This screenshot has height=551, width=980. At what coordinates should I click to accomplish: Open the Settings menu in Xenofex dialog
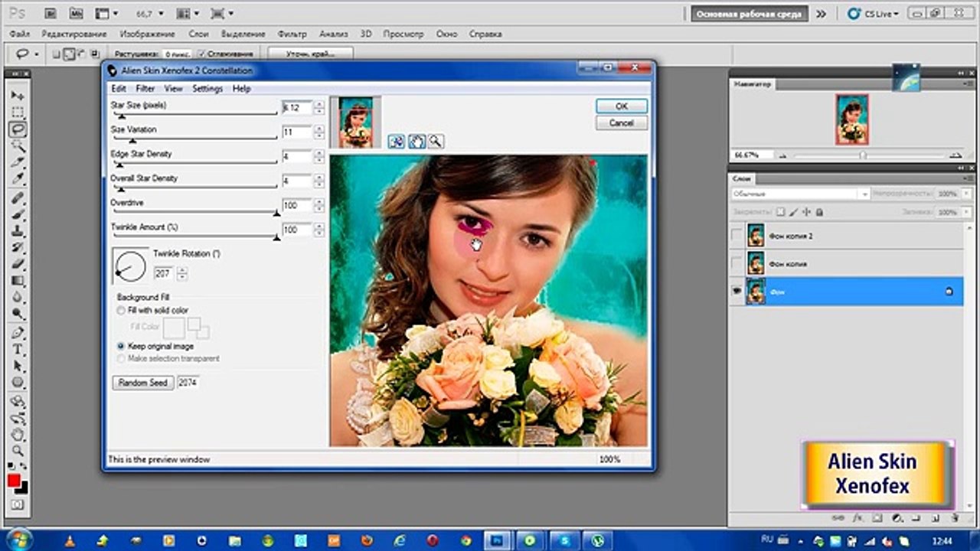[207, 89]
